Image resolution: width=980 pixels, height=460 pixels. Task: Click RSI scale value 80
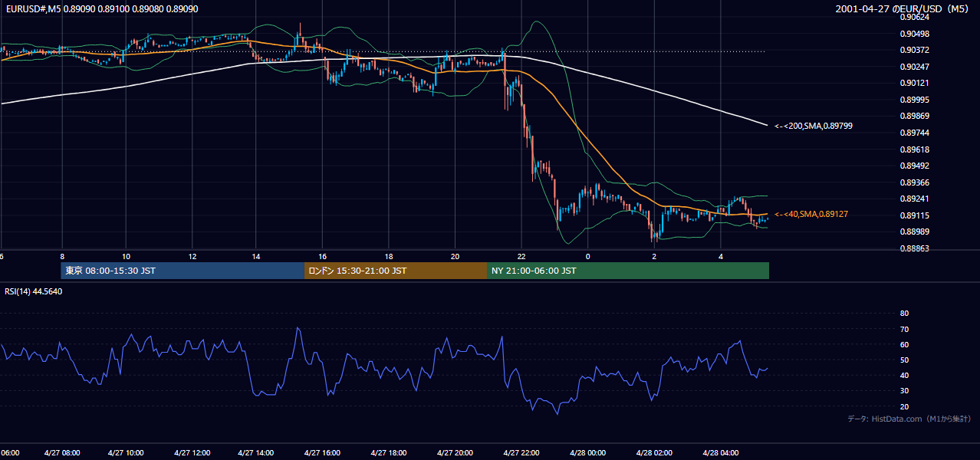click(x=904, y=314)
